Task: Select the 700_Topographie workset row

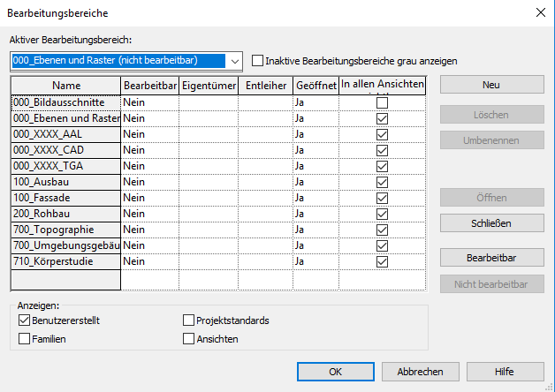Action: tap(65, 230)
